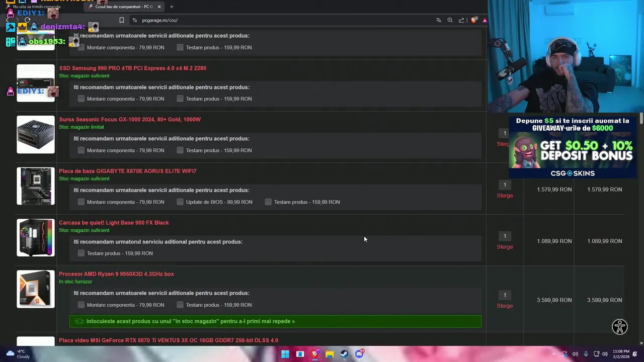Tick Testare produs for GIGABYTE X870E motherboard
This screenshot has width=644, height=362.
(268, 202)
